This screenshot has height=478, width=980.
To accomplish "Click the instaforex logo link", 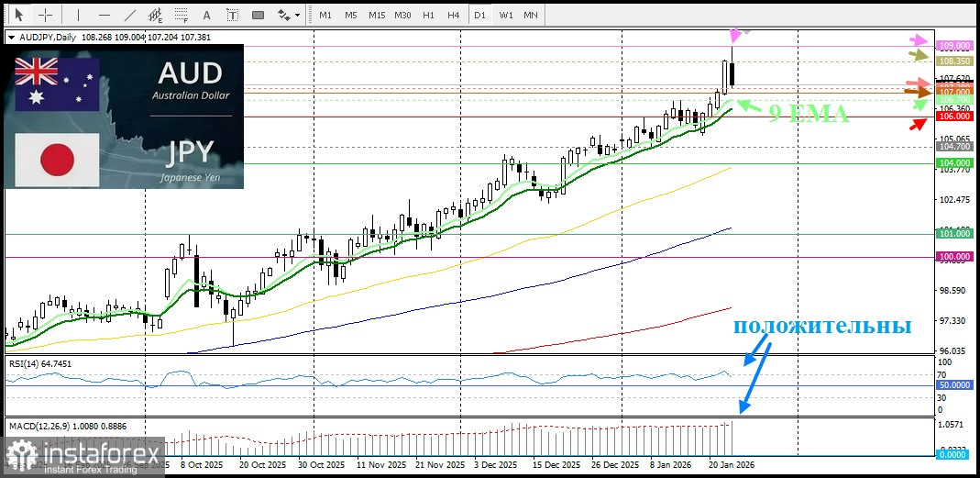I will (83, 455).
